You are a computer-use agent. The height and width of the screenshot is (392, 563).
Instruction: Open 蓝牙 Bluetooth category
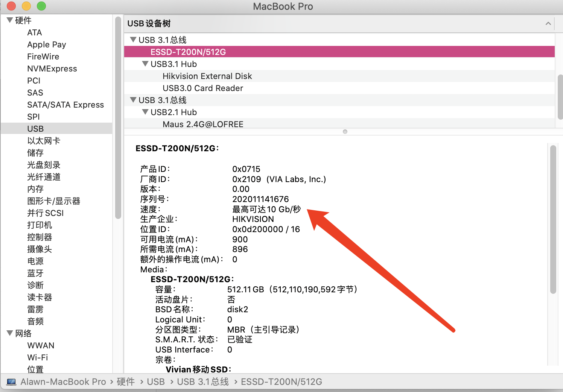pos(35,273)
